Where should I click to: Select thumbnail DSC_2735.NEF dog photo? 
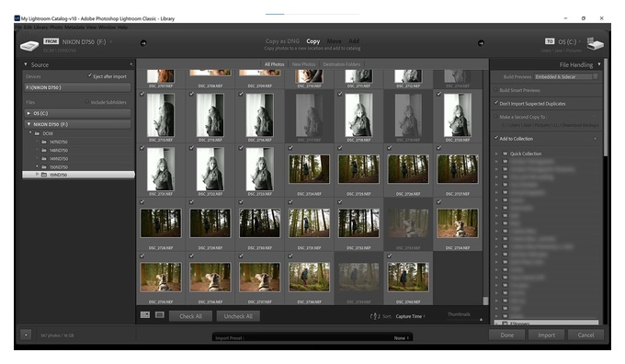click(161, 277)
